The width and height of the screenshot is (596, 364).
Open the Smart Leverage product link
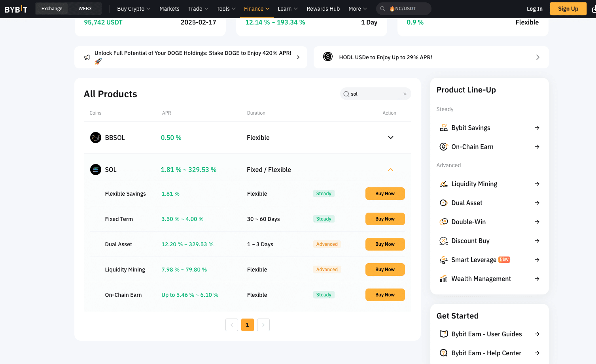click(x=490, y=260)
